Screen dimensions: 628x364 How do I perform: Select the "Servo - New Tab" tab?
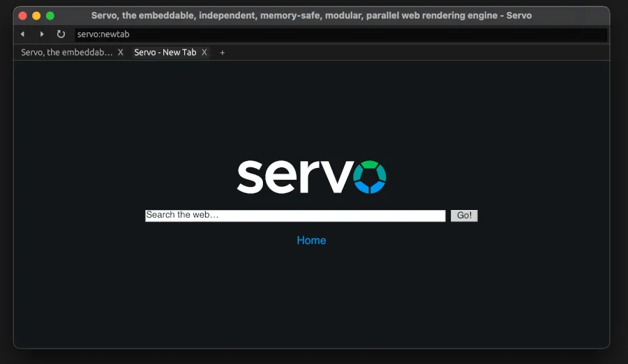[x=165, y=52]
